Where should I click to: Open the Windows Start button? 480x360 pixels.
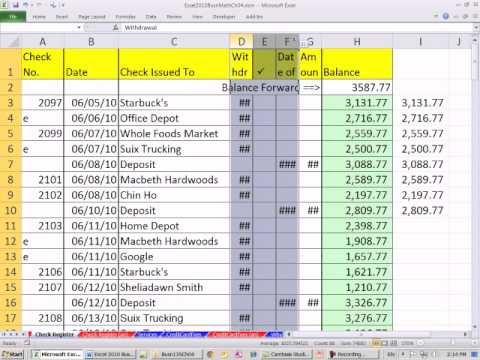12,354
